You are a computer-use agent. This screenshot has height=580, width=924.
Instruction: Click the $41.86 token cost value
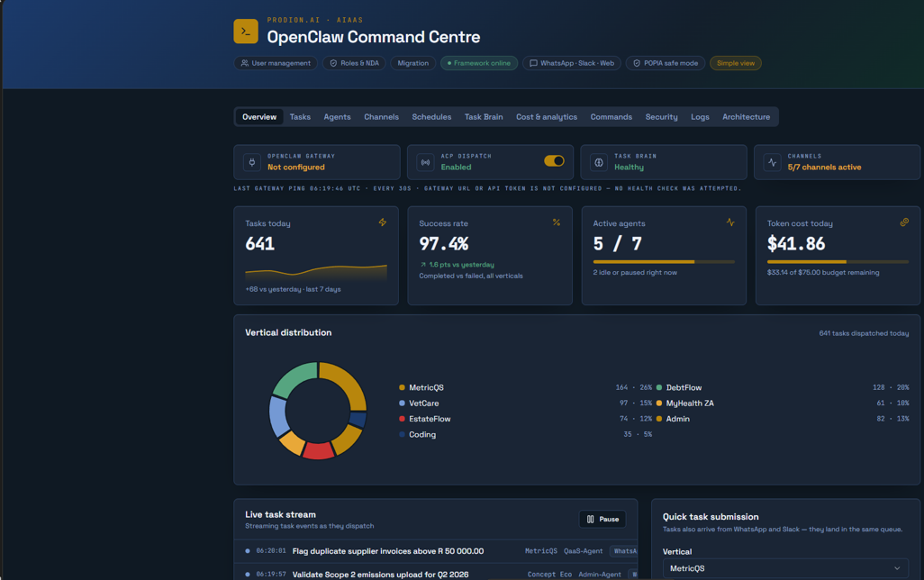[x=796, y=243]
